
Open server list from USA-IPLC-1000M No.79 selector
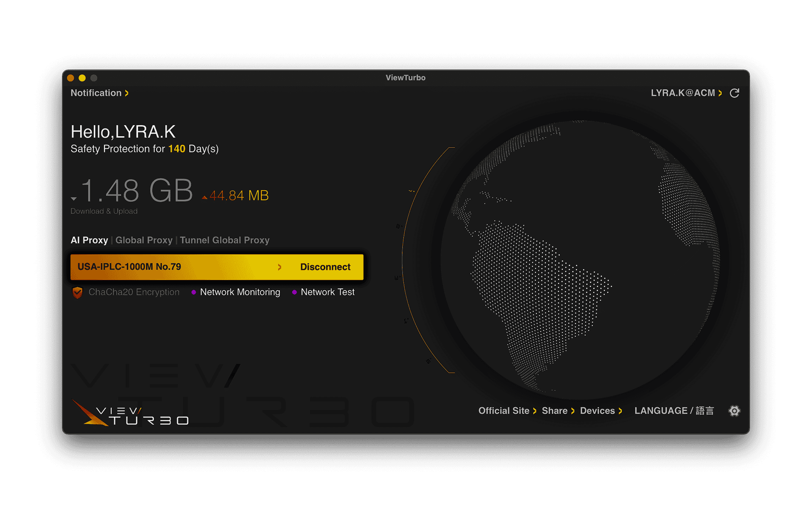pyautogui.click(x=179, y=267)
